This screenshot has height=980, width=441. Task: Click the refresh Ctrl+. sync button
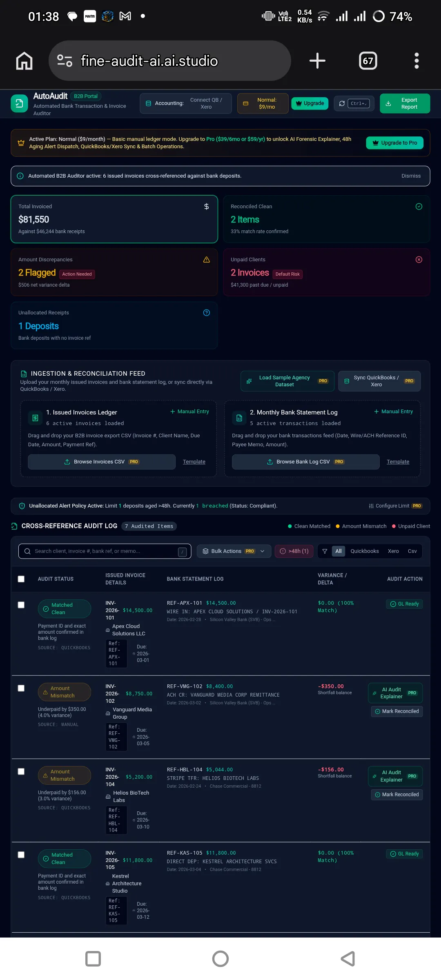(354, 103)
